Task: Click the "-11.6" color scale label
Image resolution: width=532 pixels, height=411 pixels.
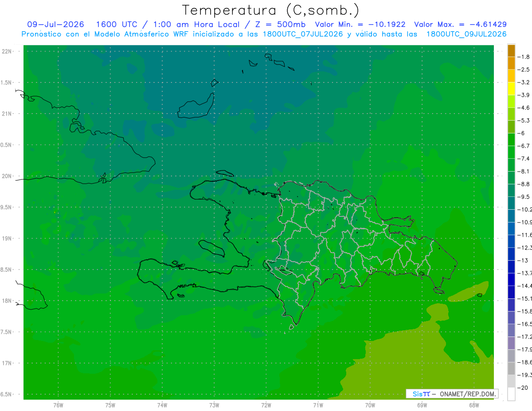Action: click(x=524, y=235)
